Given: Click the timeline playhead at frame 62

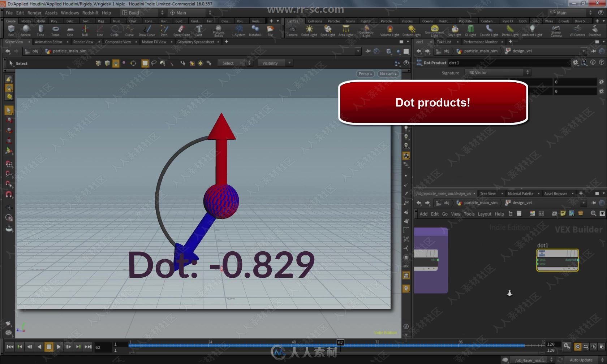Looking at the screenshot, I should (x=340, y=342).
